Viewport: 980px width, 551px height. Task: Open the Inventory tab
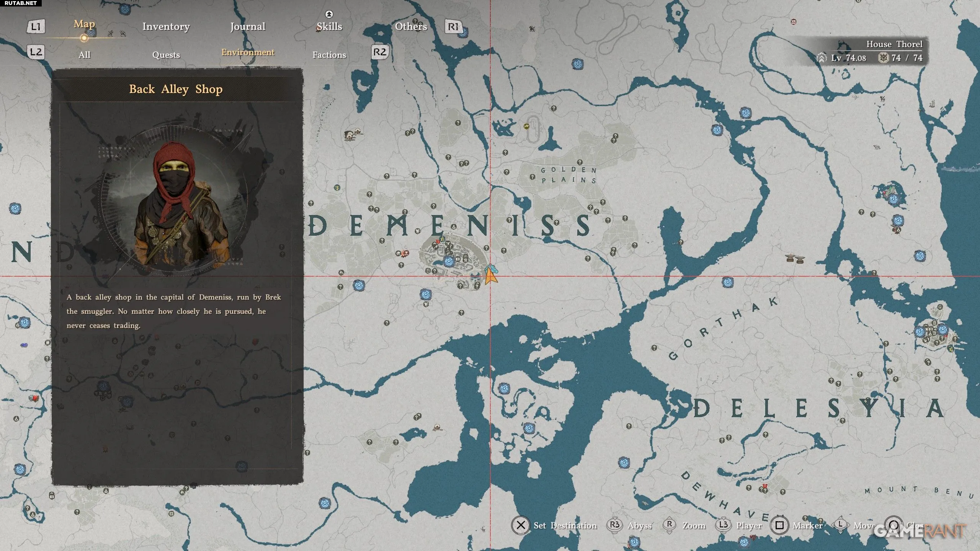166,26
